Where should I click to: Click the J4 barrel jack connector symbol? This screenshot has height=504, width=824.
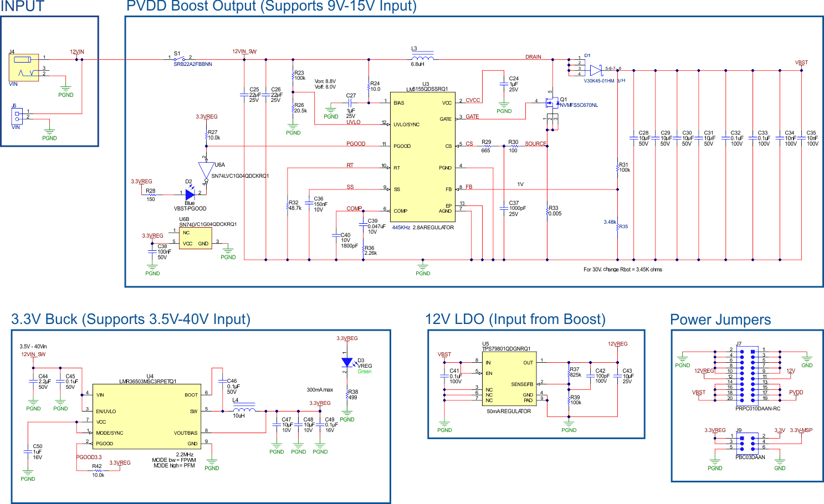24,68
